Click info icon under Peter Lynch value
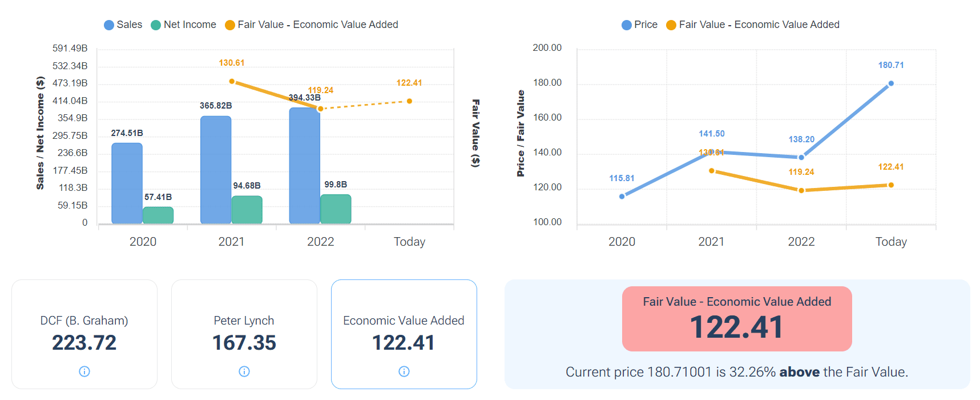 [x=244, y=371]
